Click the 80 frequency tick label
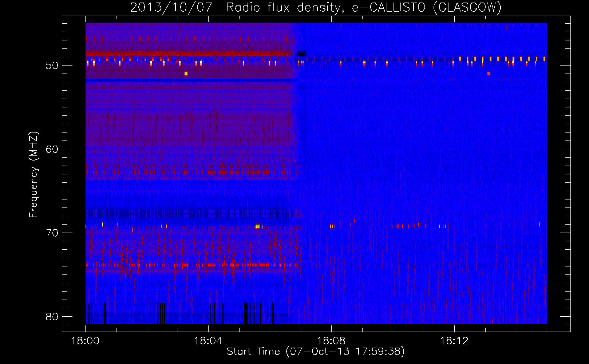The image size is (589, 364). [x=52, y=317]
